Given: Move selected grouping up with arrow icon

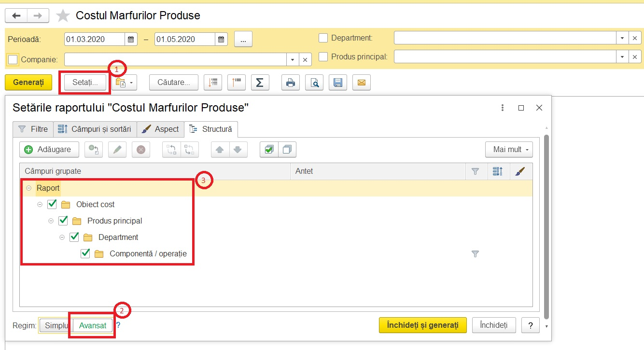Looking at the screenshot, I should point(220,150).
